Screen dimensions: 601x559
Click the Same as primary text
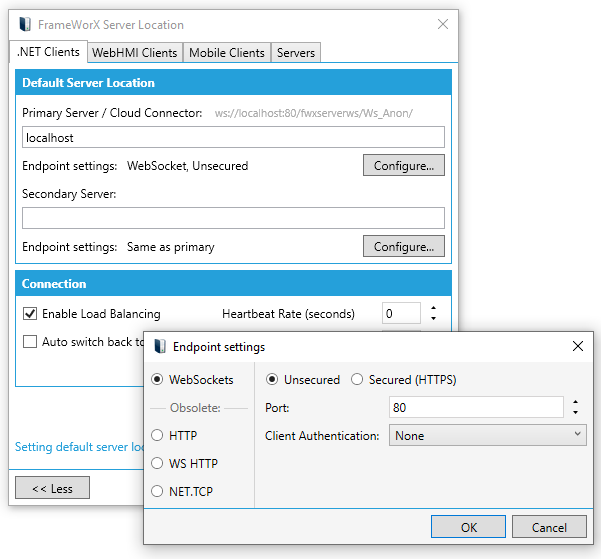171,247
